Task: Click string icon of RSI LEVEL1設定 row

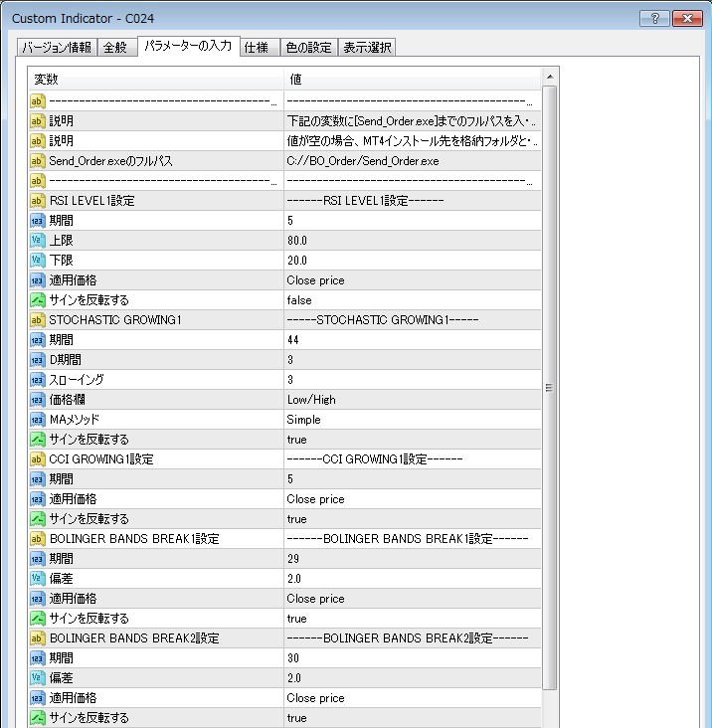Action: coord(37,201)
